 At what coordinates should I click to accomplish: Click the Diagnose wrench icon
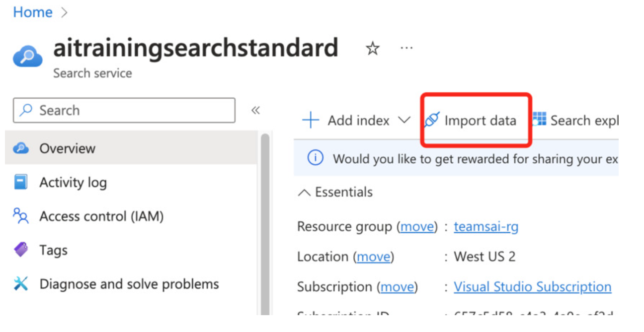pos(21,284)
